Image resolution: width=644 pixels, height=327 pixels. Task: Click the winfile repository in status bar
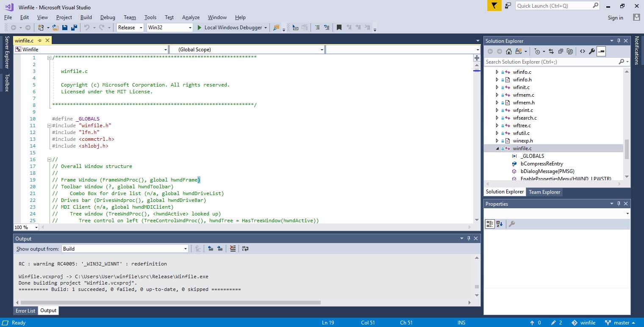pyautogui.click(x=583, y=323)
